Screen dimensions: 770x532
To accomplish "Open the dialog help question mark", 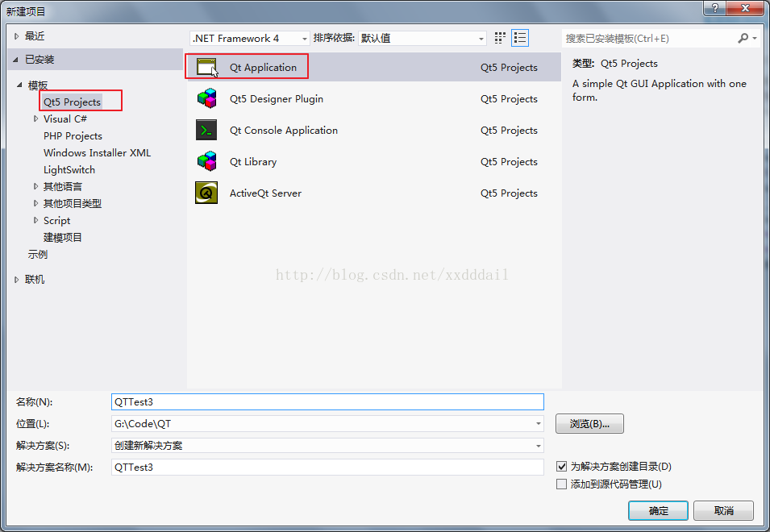I will click(x=715, y=8).
